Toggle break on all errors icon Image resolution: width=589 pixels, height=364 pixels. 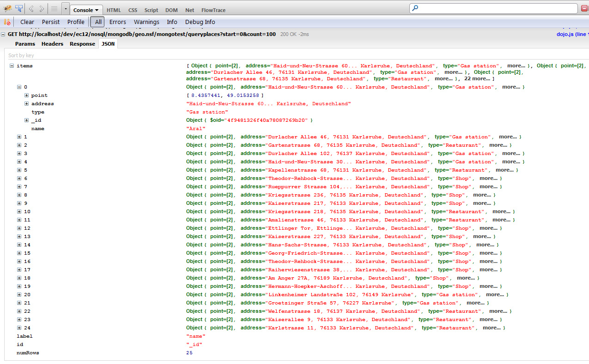[x=7, y=22]
